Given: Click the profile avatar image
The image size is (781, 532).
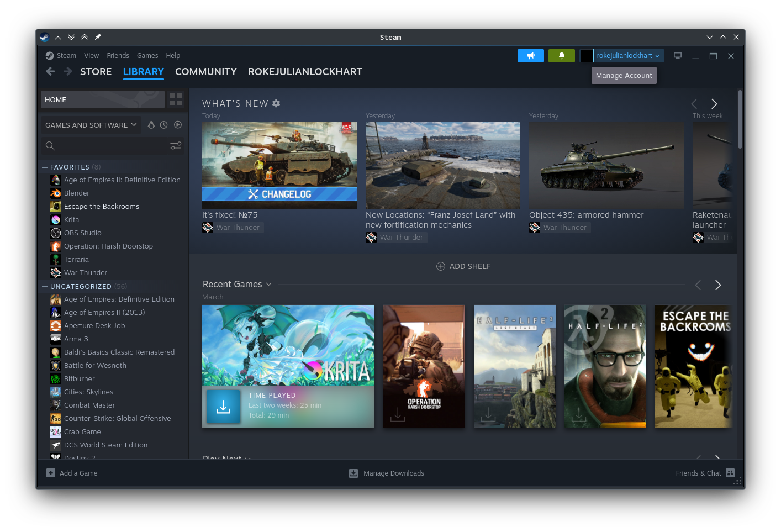Looking at the screenshot, I should click(x=587, y=56).
